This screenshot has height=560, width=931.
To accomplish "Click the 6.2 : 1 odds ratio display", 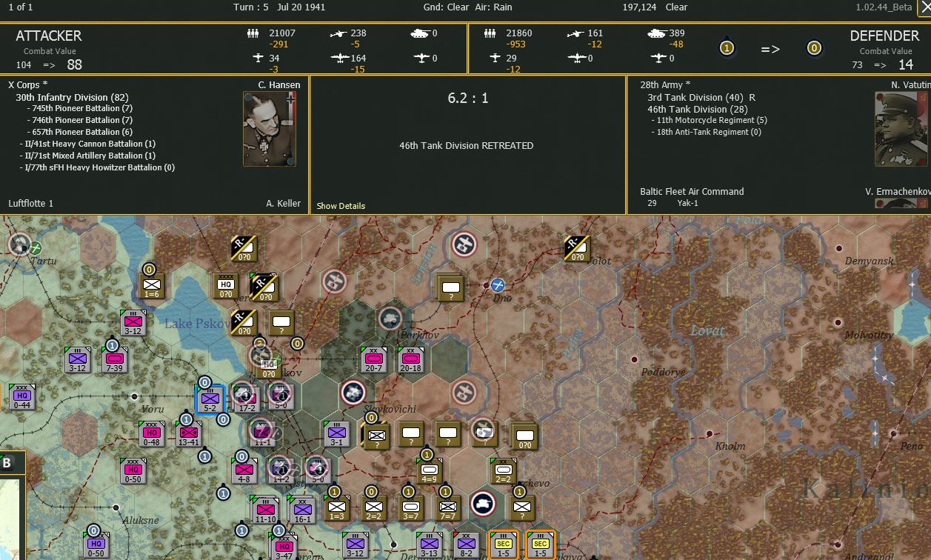I will coord(467,96).
